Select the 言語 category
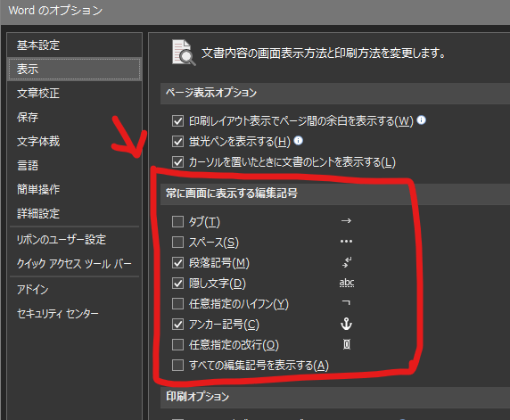The height and width of the screenshot is (420, 510). 74,165
